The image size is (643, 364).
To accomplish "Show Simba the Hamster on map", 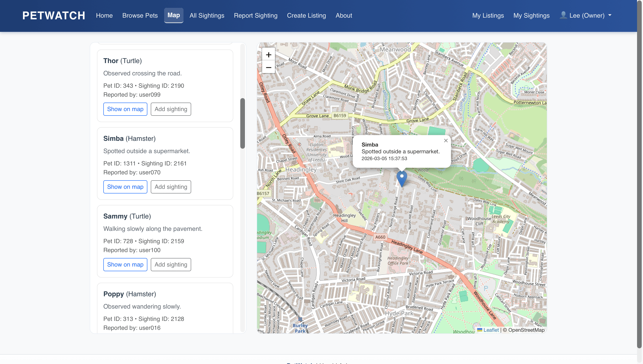I will 125,187.
